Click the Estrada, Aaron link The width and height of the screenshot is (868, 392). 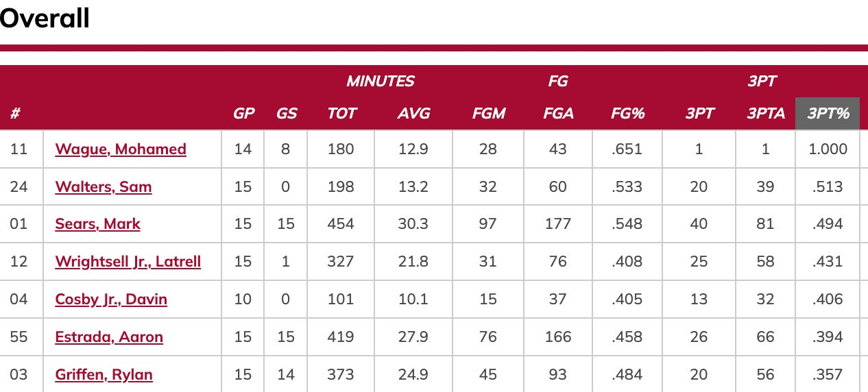(x=109, y=337)
